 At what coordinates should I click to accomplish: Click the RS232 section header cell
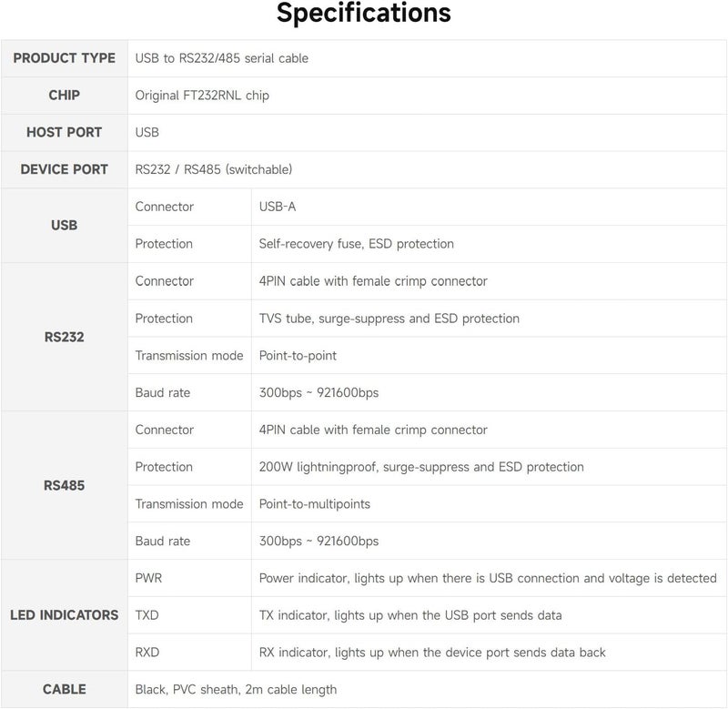[x=64, y=337]
